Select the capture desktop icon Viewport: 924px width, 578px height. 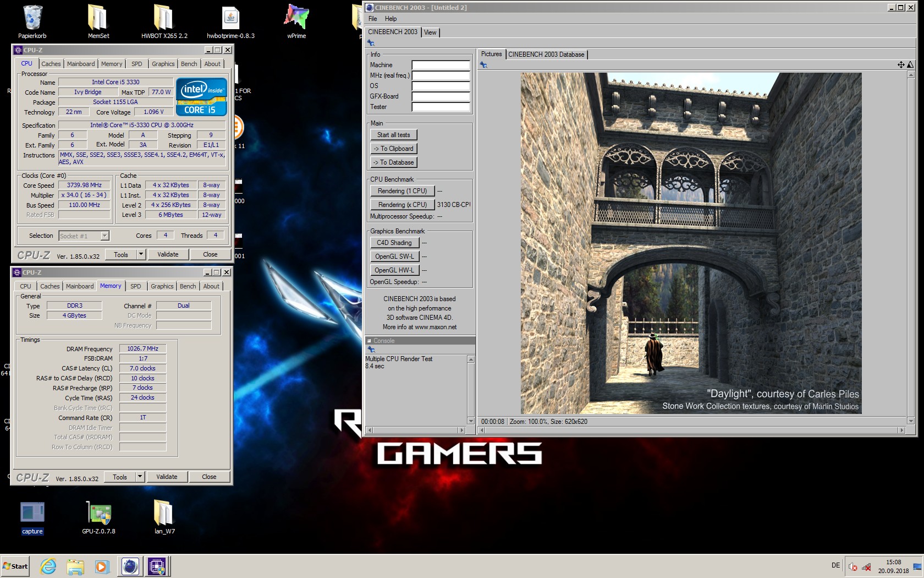[32, 517]
